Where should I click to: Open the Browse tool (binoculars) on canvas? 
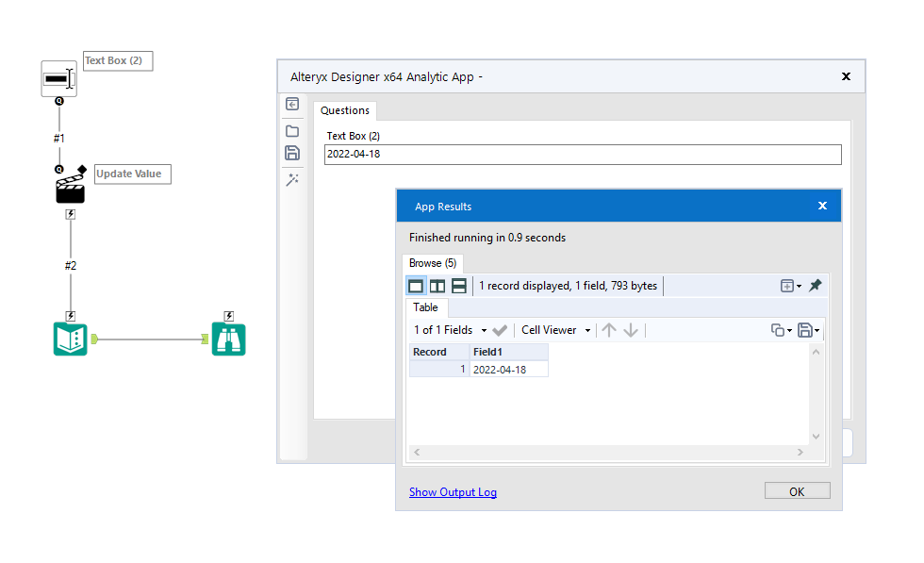(x=228, y=339)
